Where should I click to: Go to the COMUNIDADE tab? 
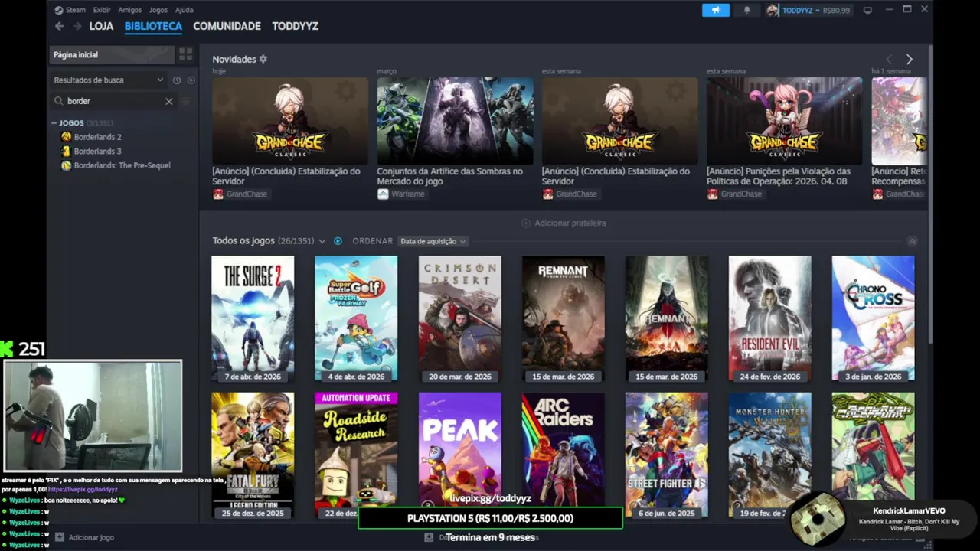tap(227, 26)
